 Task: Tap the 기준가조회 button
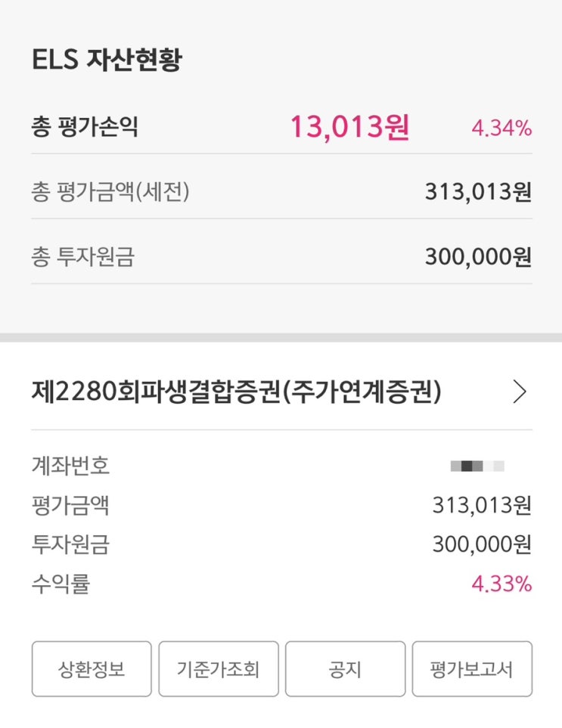point(219,669)
